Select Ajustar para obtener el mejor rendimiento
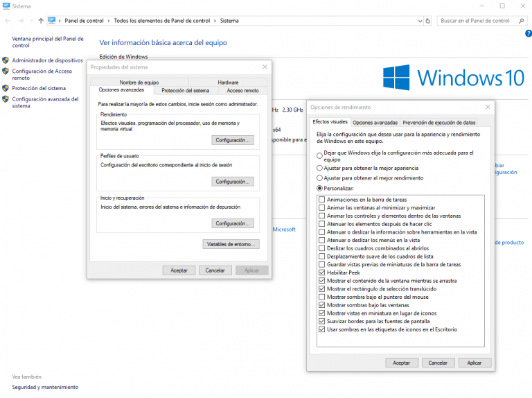Screen dimensions: 532x398 pyautogui.click(x=319, y=178)
